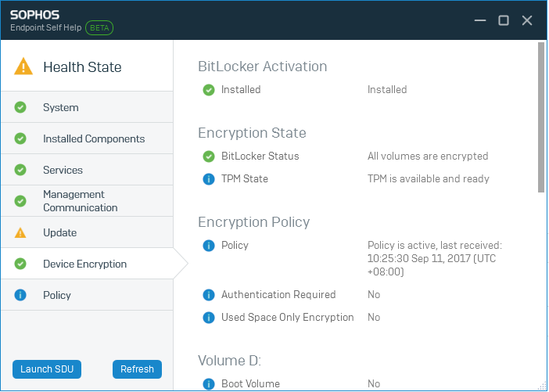The width and height of the screenshot is (549, 392).
Task: Open the Installed Components section
Action: tap(87, 138)
